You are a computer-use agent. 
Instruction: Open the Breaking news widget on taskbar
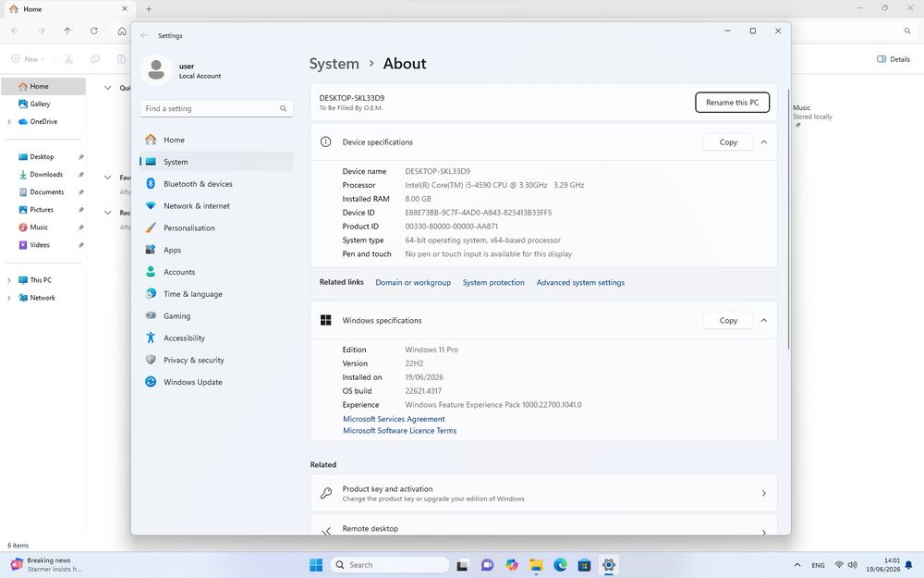(x=48, y=565)
